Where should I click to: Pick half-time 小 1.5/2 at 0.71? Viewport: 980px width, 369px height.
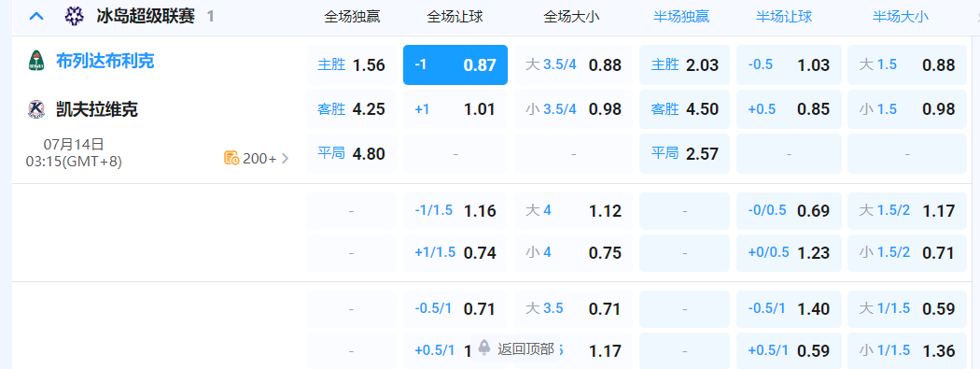[907, 252]
